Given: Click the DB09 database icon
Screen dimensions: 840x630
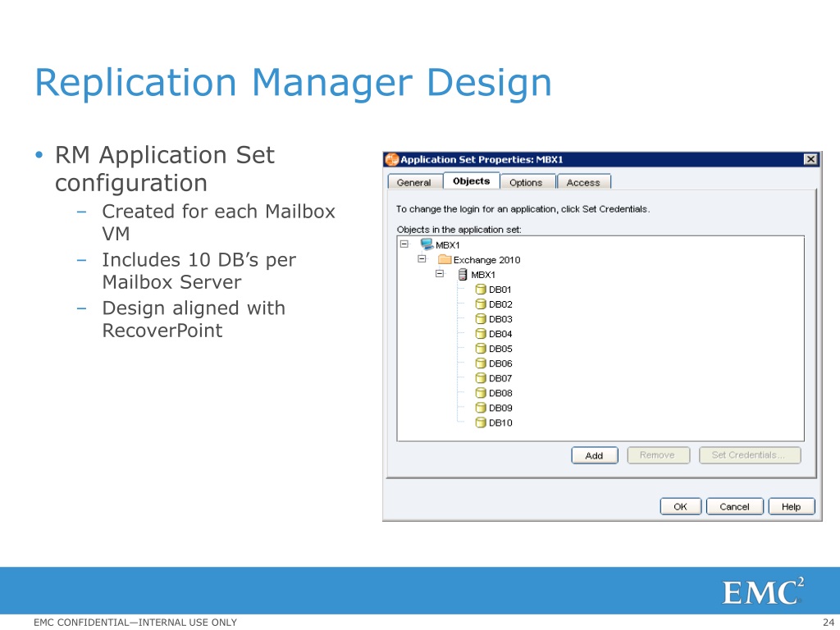Looking at the screenshot, I should 481,408.
